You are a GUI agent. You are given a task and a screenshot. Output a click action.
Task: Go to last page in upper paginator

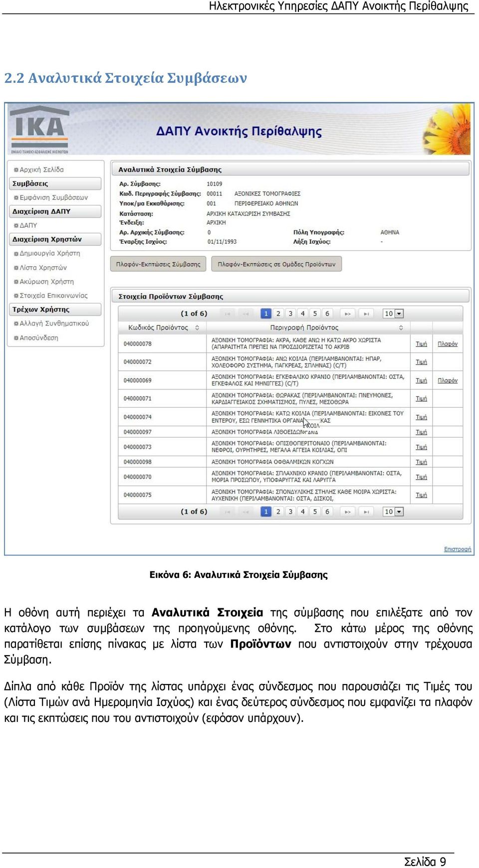click(366, 314)
